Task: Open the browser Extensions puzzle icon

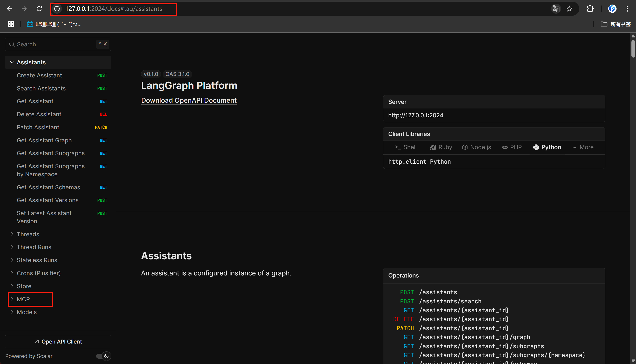Action: (590, 9)
